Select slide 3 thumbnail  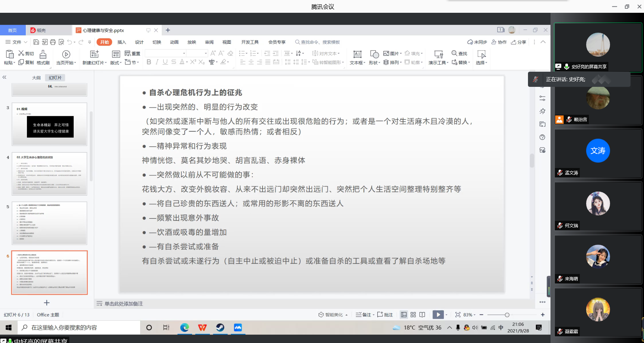(49, 124)
